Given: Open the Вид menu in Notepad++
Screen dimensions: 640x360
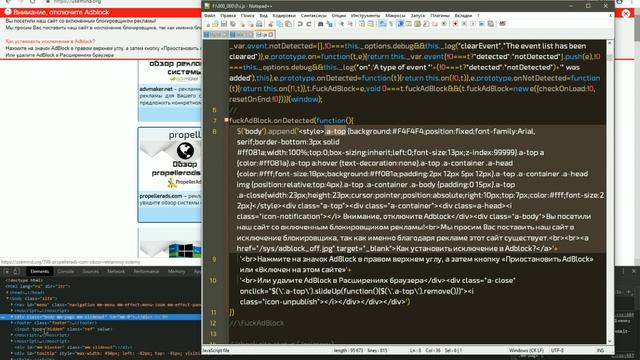Looking at the screenshot, I should pos(264,16).
